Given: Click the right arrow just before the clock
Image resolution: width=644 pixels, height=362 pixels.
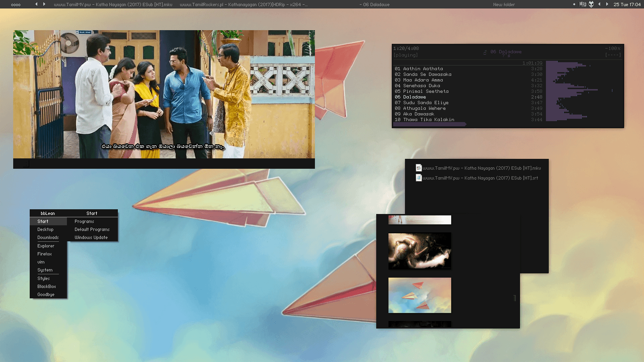Looking at the screenshot, I should 607,4.
